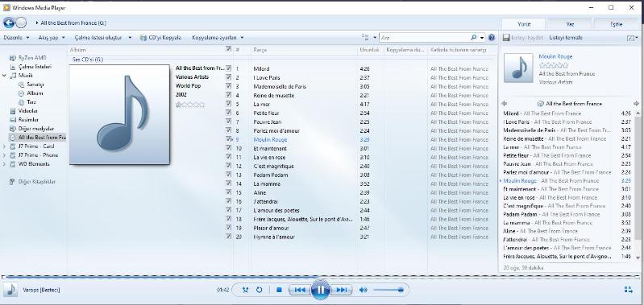Viewport: 644px width, 305px height.
Task: Collapse the Müzik tree node
Action: tap(4, 76)
